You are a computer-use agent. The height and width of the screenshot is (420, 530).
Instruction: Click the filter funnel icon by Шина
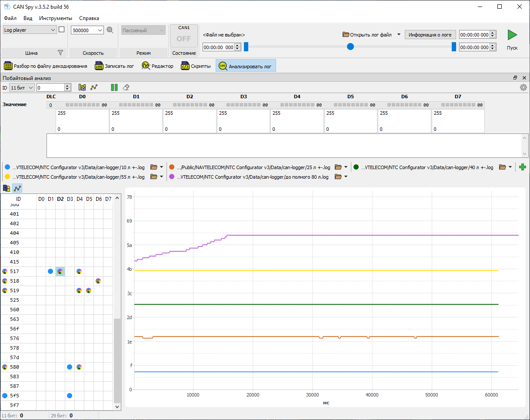coord(60,53)
